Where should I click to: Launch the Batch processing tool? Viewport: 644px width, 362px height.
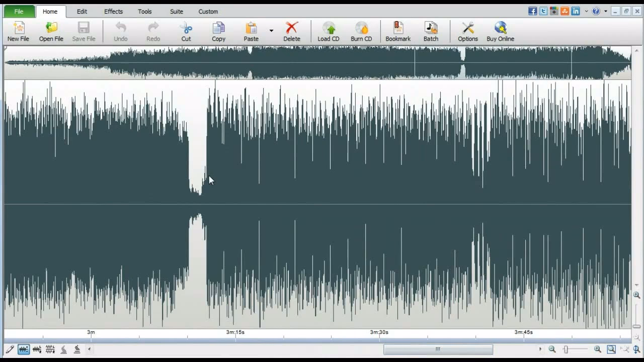(431, 31)
